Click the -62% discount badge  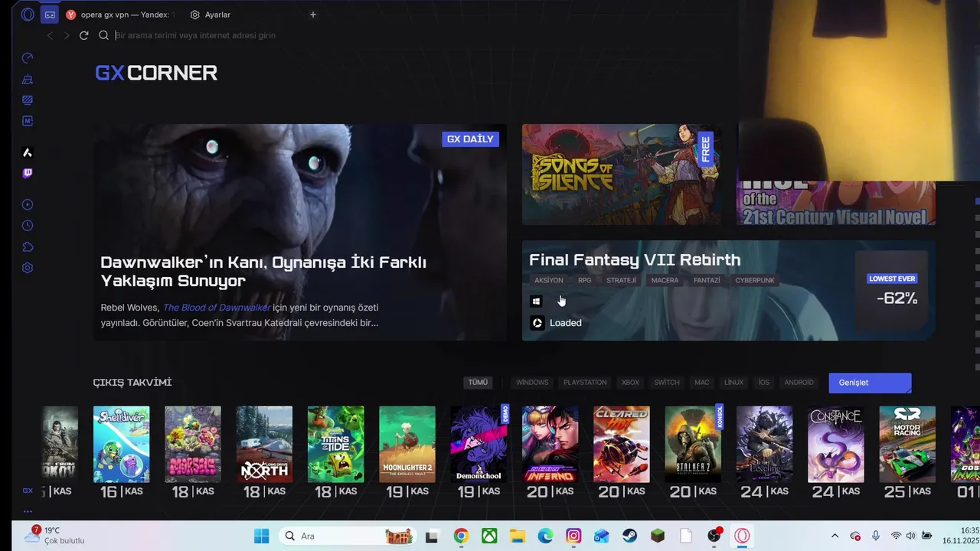[x=897, y=298]
